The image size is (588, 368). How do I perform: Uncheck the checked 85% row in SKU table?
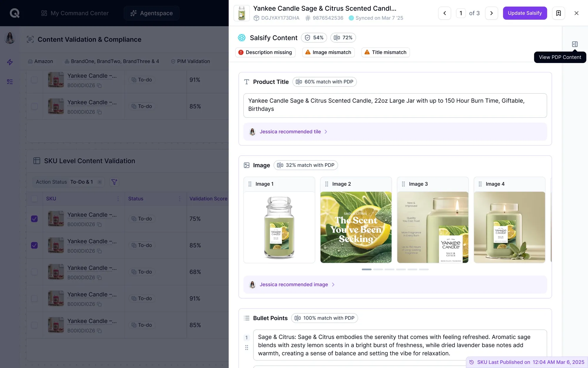[x=34, y=245]
